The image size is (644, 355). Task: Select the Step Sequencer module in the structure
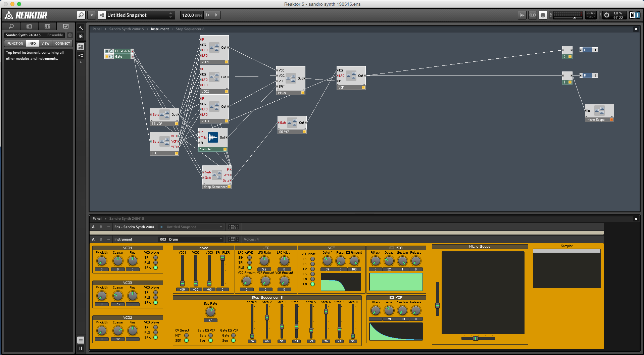(217, 177)
